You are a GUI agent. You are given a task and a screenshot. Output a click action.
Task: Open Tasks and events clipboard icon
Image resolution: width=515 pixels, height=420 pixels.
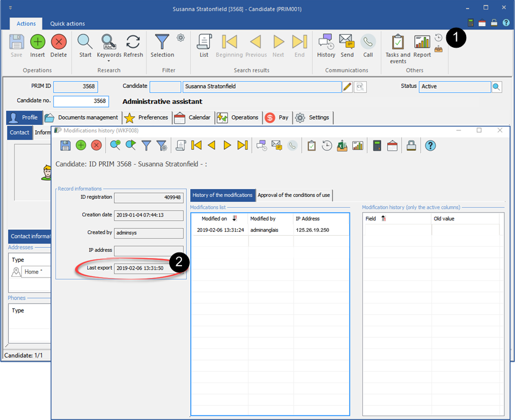398,42
